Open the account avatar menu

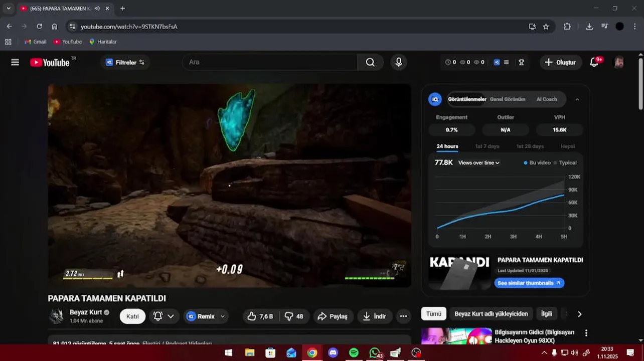[619, 62]
